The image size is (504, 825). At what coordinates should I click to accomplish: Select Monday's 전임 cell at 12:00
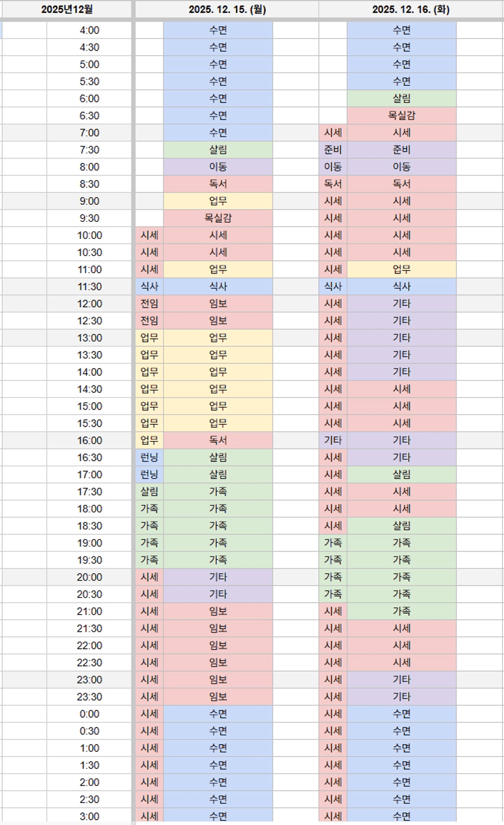coord(149,303)
